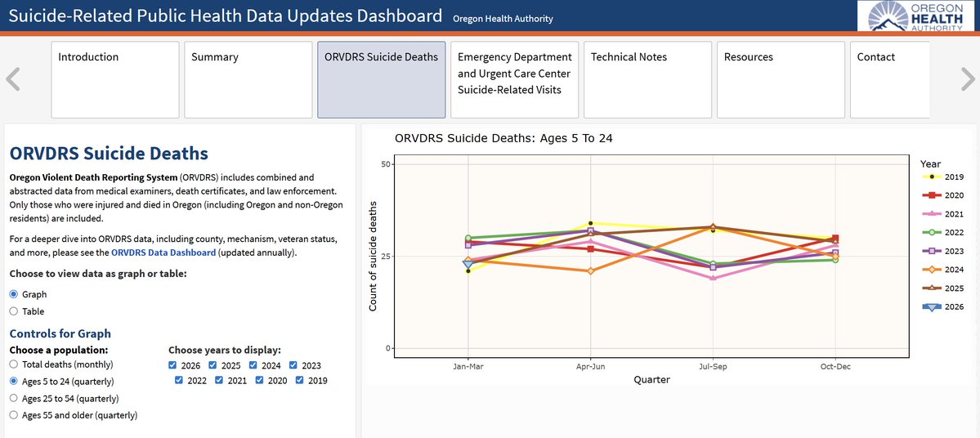The width and height of the screenshot is (980, 438).
Task: Click the 2026 Jan-Mar triangle data point
Action: (468, 264)
